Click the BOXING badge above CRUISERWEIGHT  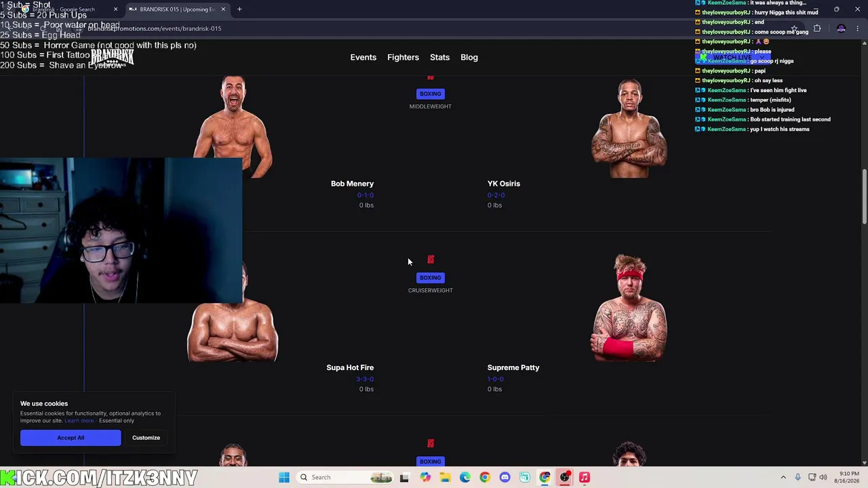point(430,278)
